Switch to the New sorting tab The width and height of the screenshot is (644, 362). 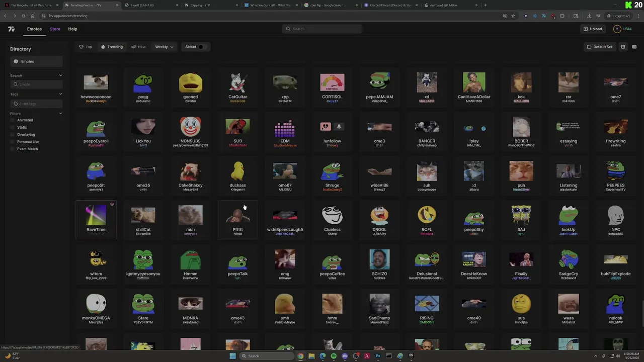[138, 47]
